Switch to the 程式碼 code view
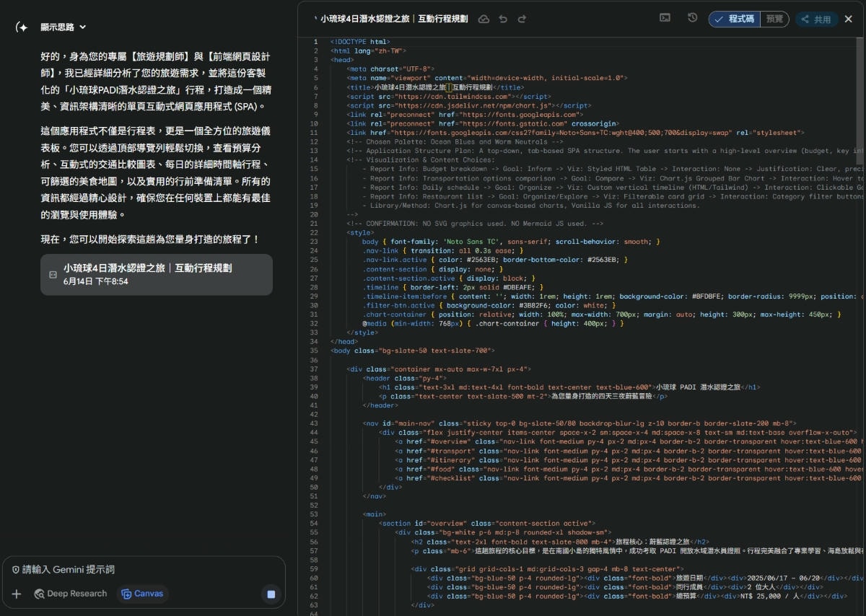This screenshot has height=616, width=866. 734,19
